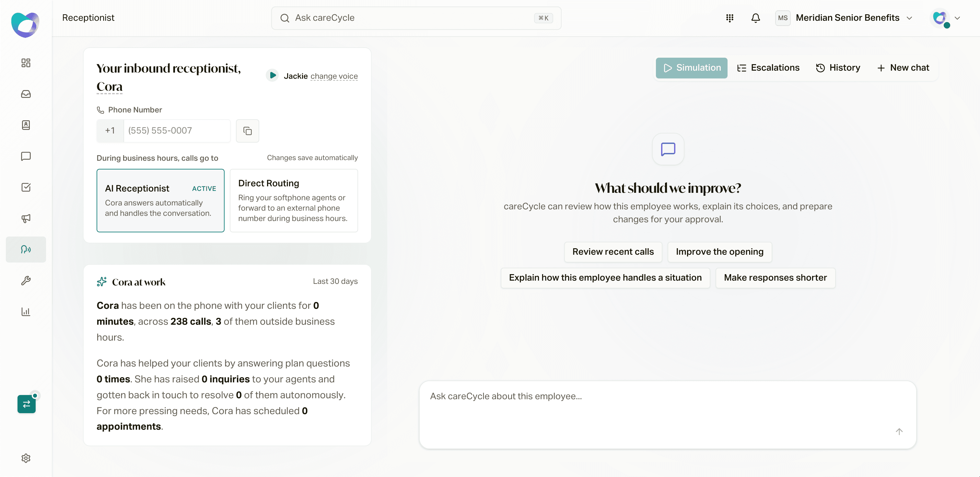Click the MS organization avatar badge

[x=783, y=18]
